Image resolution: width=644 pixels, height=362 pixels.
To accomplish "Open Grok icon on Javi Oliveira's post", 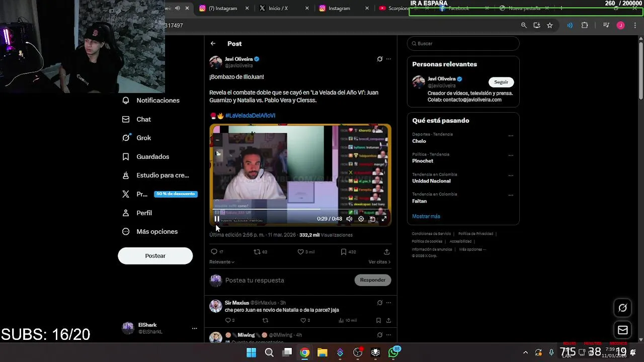I will pyautogui.click(x=380, y=59).
